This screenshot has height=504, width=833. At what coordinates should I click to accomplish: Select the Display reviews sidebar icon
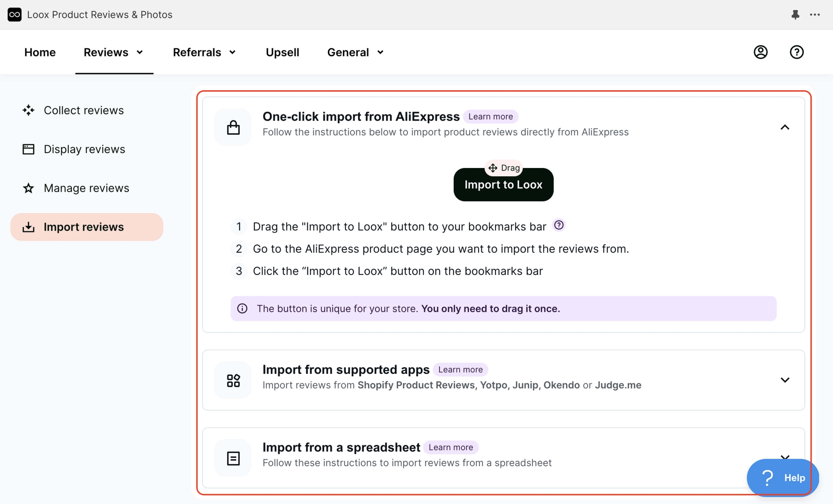tap(28, 148)
